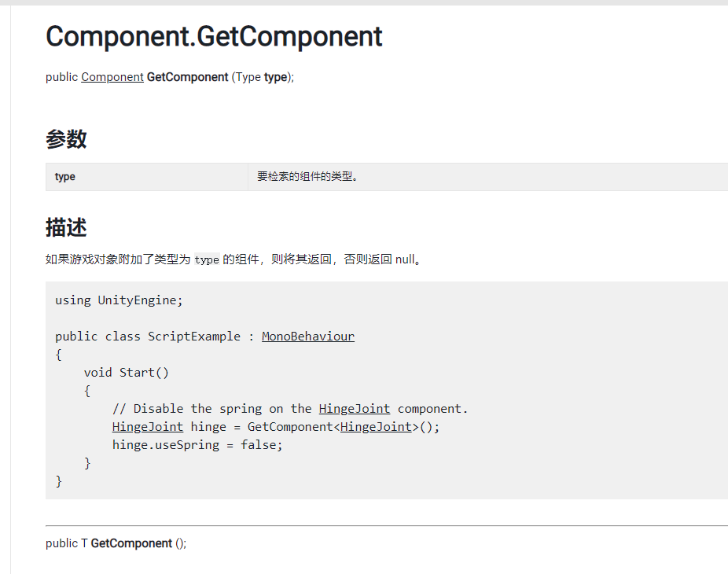Select the type parameter name cell
This screenshot has height=574, width=728.
click(65, 177)
